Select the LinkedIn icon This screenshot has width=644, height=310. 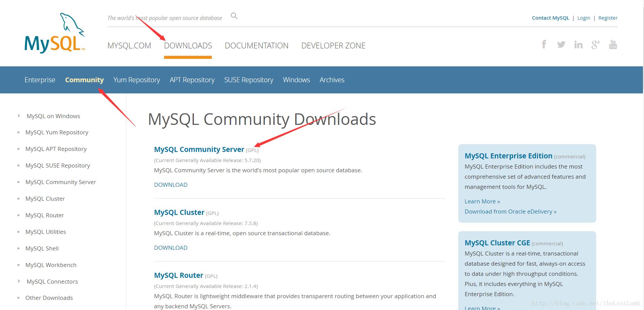tap(579, 44)
